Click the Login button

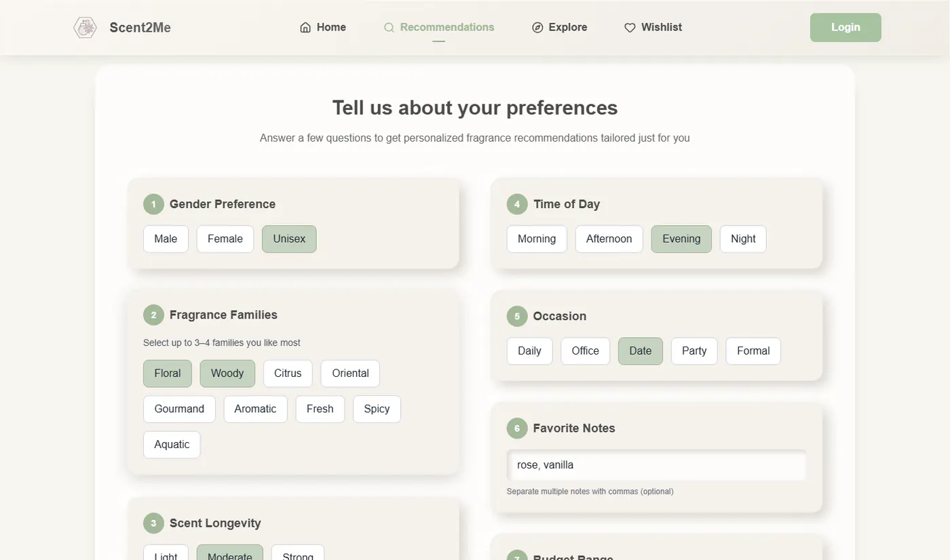point(845,27)
